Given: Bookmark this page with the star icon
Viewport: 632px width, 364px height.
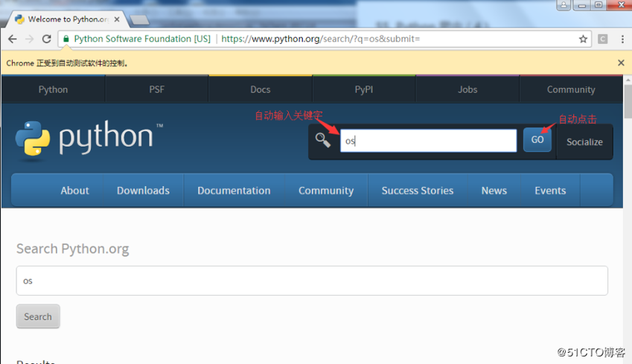Looking at the screenshot, I should coord(583,39).
